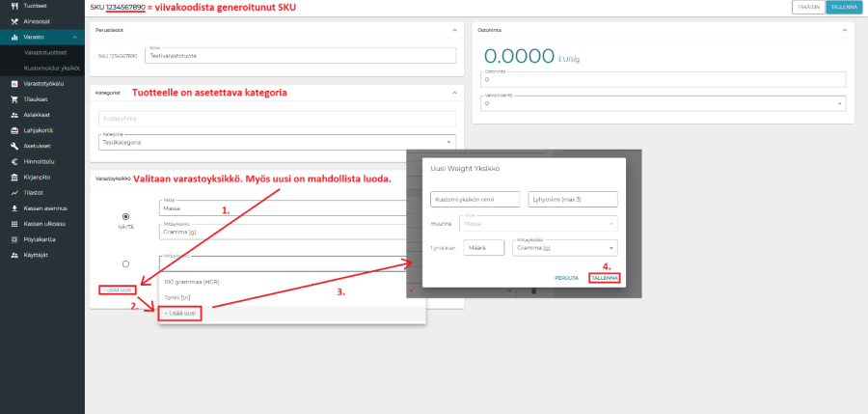Image resolution: width=868 pixels, height=414 pixels.
Task: Click the Kustomi yksikön nimi field
Action: pyautogui.click(x=475, y=199)
